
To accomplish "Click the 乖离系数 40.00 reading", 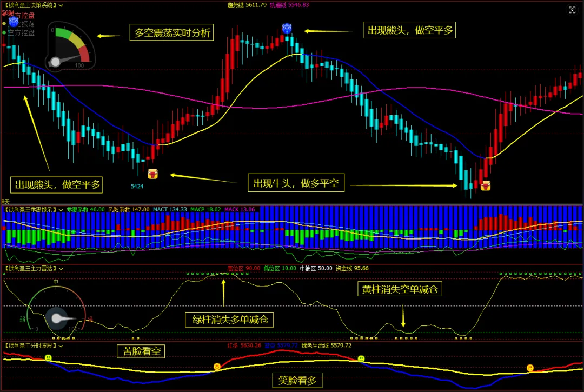I will 85,210.
